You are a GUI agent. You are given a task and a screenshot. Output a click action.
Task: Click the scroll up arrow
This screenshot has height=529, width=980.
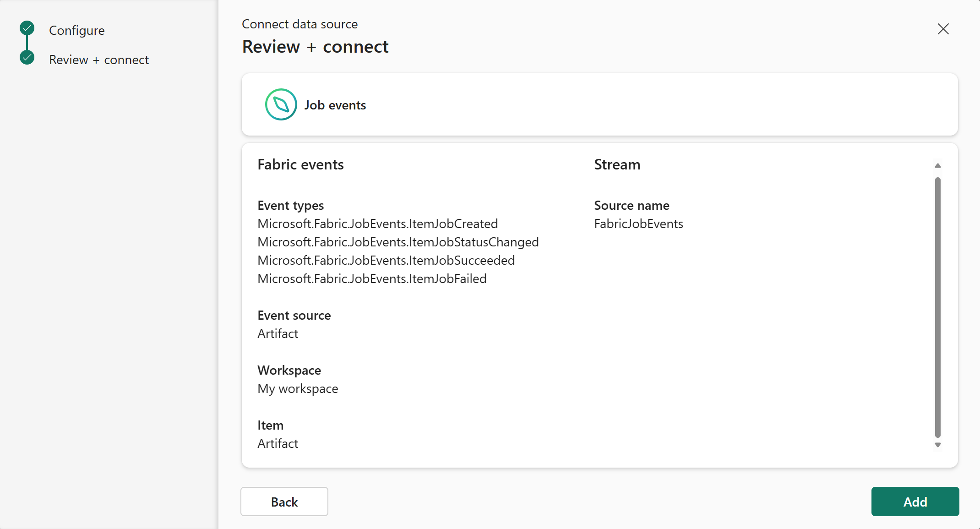coord(937,166)
